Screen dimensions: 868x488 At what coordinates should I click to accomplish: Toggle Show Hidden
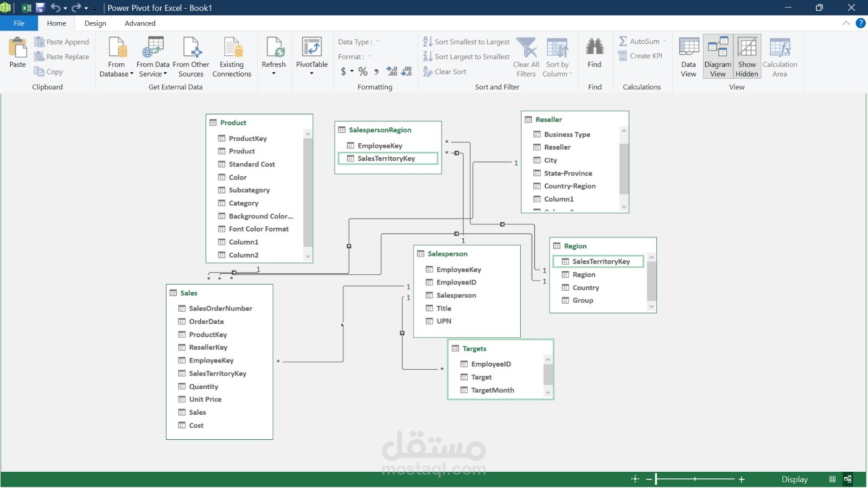point(747,57)
